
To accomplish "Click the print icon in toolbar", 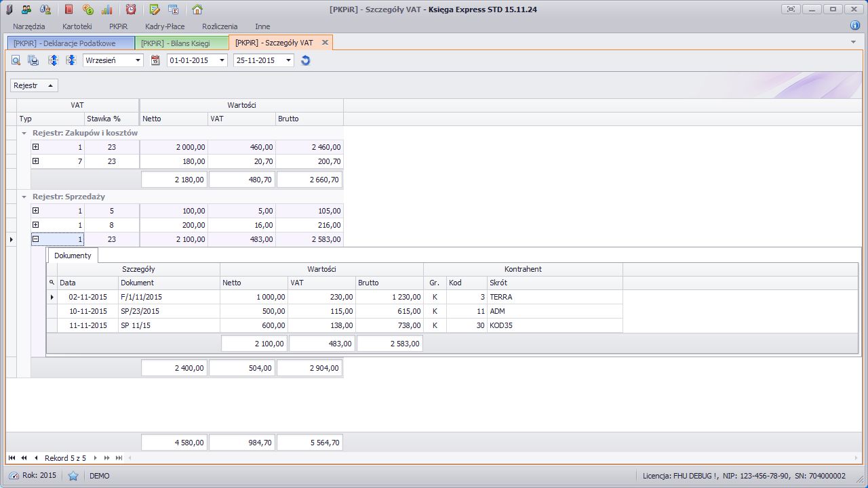I will click(33, 60).
